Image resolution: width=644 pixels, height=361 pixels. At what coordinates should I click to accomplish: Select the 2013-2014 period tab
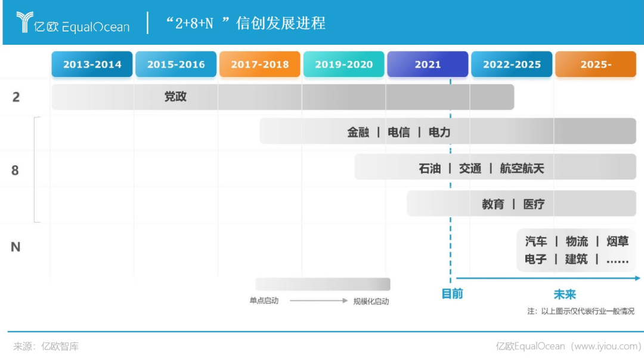pyautogui.click(x=92, y=64)
